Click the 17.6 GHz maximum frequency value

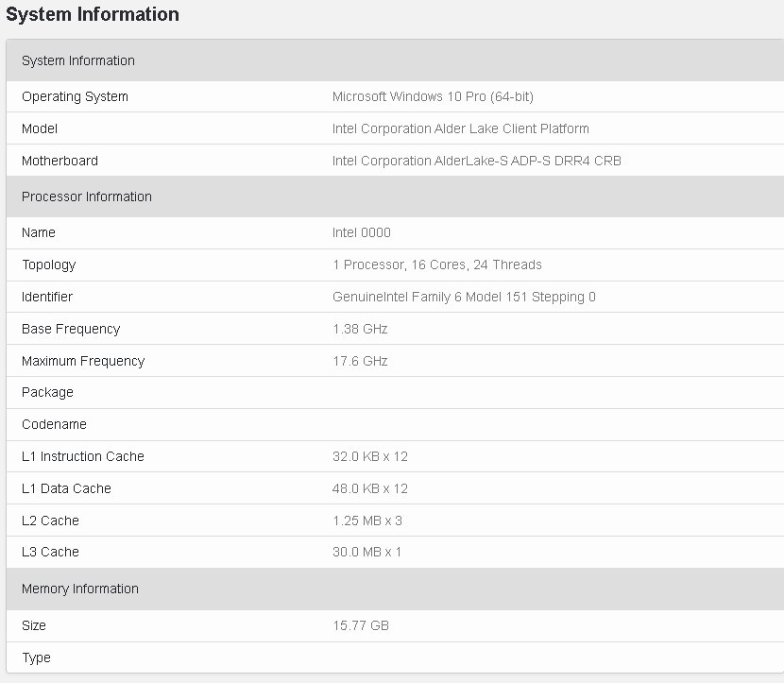tap(360, 361)
